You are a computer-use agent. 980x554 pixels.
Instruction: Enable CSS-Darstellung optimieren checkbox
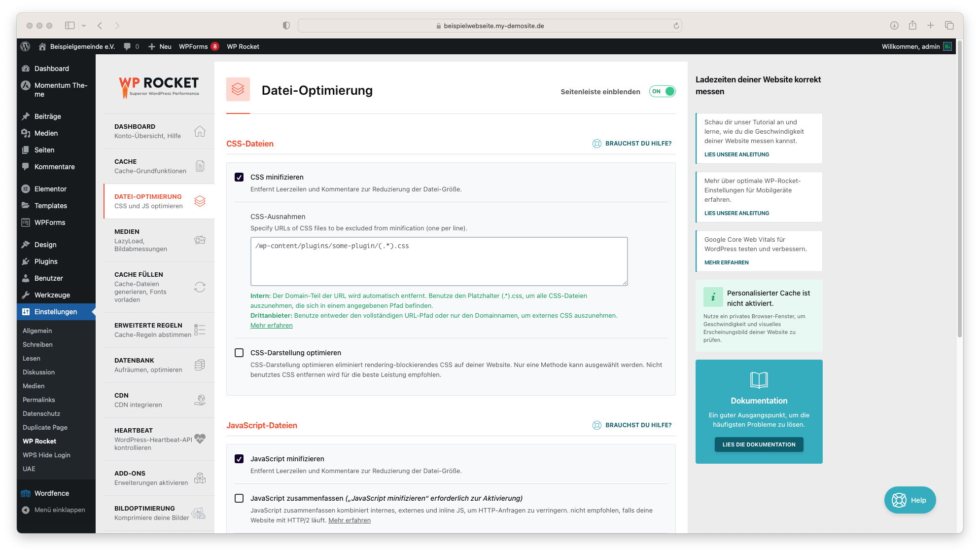pos(239,353)
